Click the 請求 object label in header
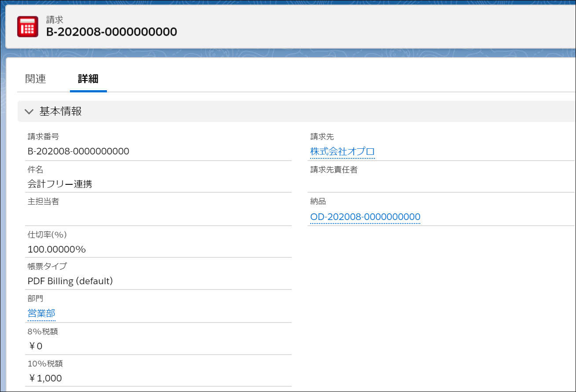This screenshot has width=576, height=392. (55, 20)
